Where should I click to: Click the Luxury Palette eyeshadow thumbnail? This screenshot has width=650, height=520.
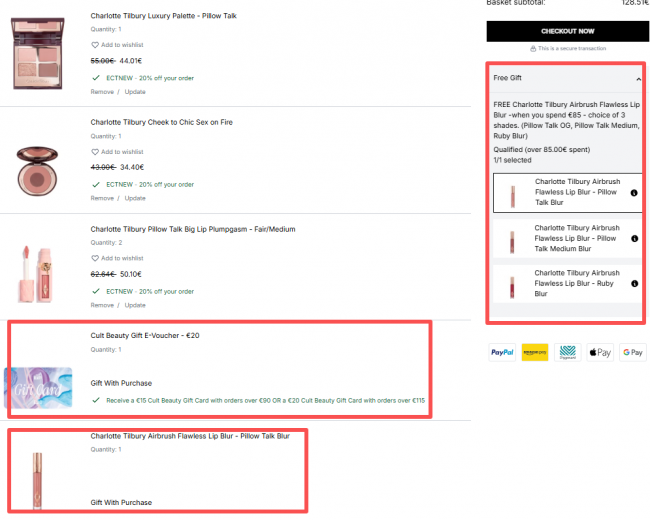tap(38, 53)
